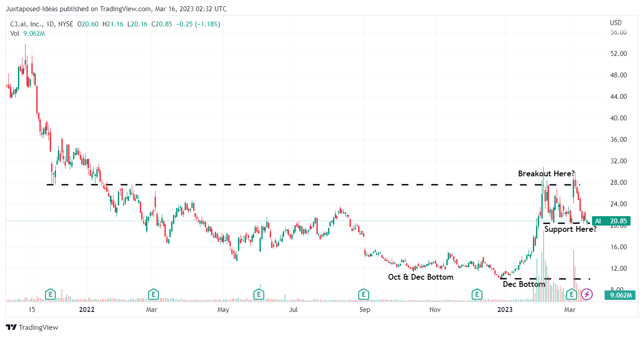Screen dimensions: 644x337
Task: Select the 'Breakout Here?' annotation
Action: point(547,174)
